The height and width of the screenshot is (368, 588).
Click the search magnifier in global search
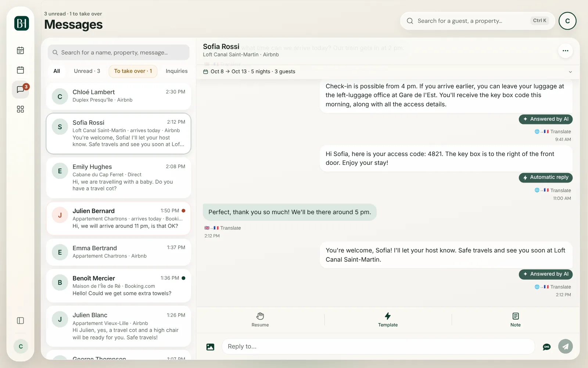[410, 21]
